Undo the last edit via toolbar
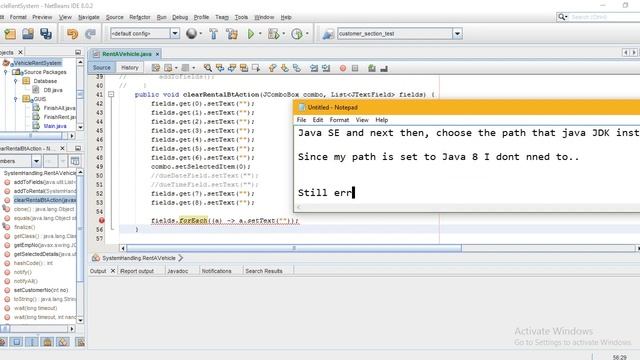The width and height of the screenshot is (640, 360). [x=72, y=34]
